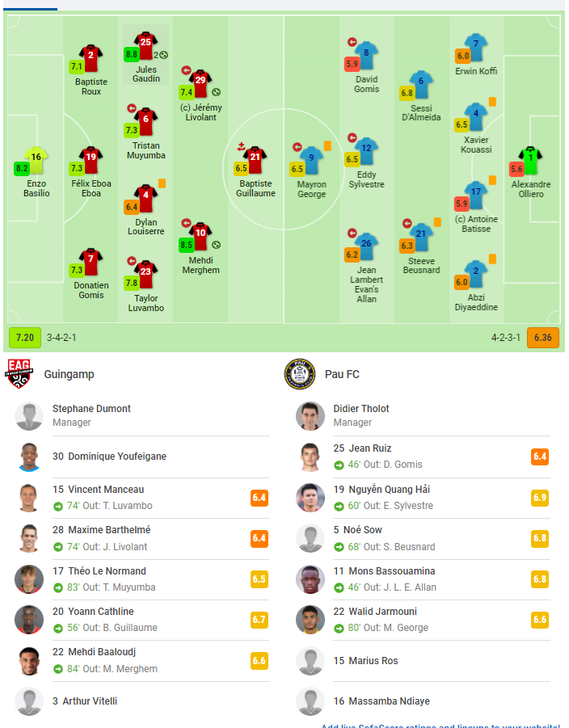Open Stephane Dumont manager entry
The image size is (569, 728).
point(141,416)
